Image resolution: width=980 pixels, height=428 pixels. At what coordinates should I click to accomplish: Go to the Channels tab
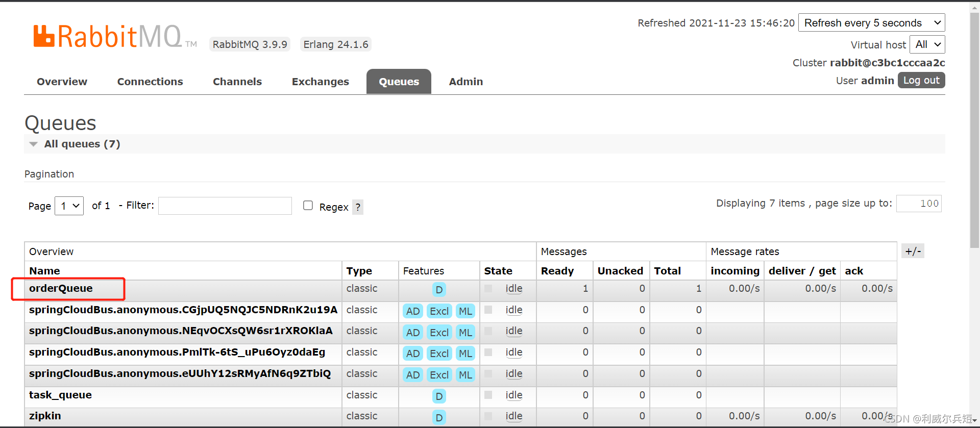click(237, 82)
